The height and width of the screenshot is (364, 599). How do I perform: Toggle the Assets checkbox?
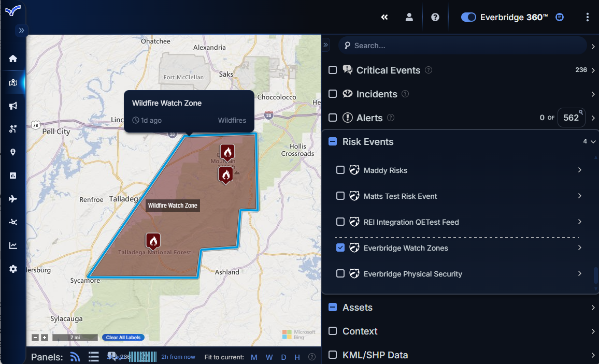[x=333, y=307]
